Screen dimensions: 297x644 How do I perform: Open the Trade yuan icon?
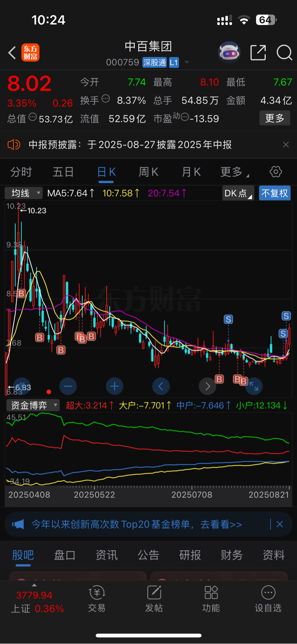(x=97, y=592)
